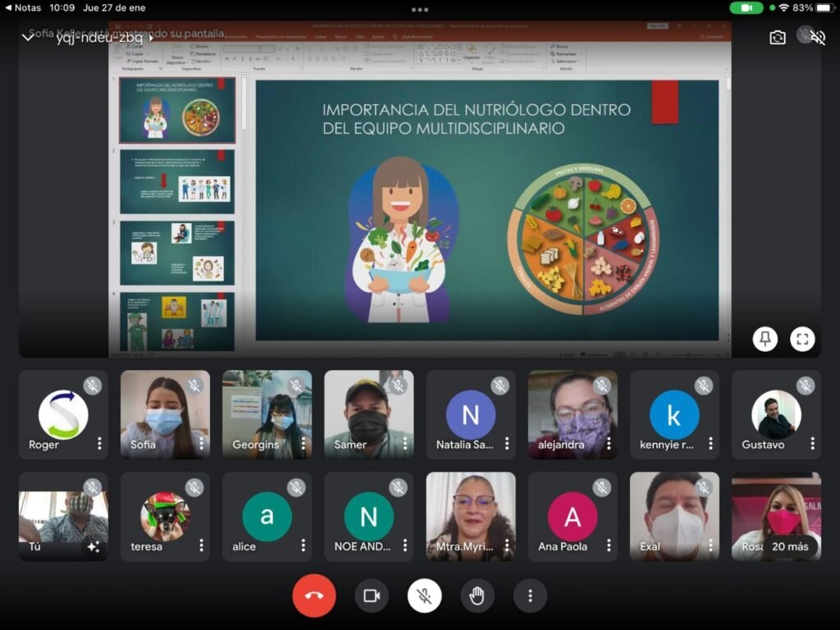This screenshot has height=630, width=840.
Task: Open the three-dot more options button
Action: pos(530,596)
